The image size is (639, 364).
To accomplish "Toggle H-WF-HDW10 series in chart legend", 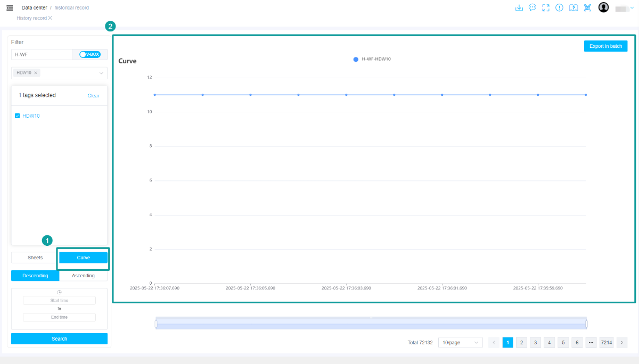I will (372, 59).
